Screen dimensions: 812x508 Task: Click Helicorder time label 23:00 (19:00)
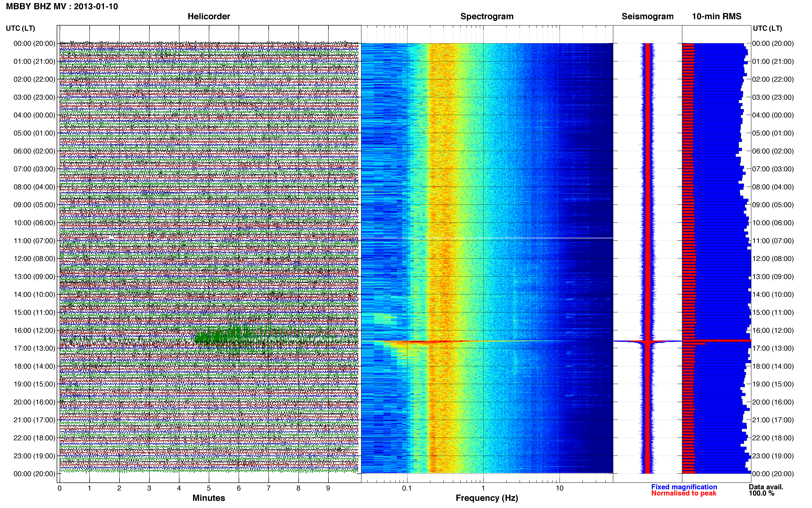click(34, 456)
